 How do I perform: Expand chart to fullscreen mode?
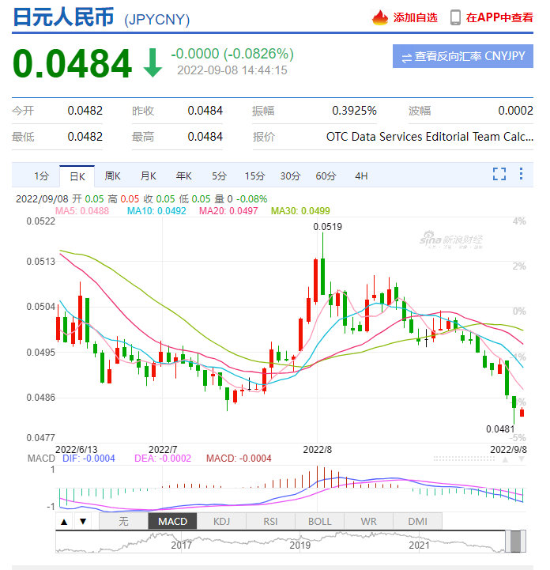coord(499,174)
